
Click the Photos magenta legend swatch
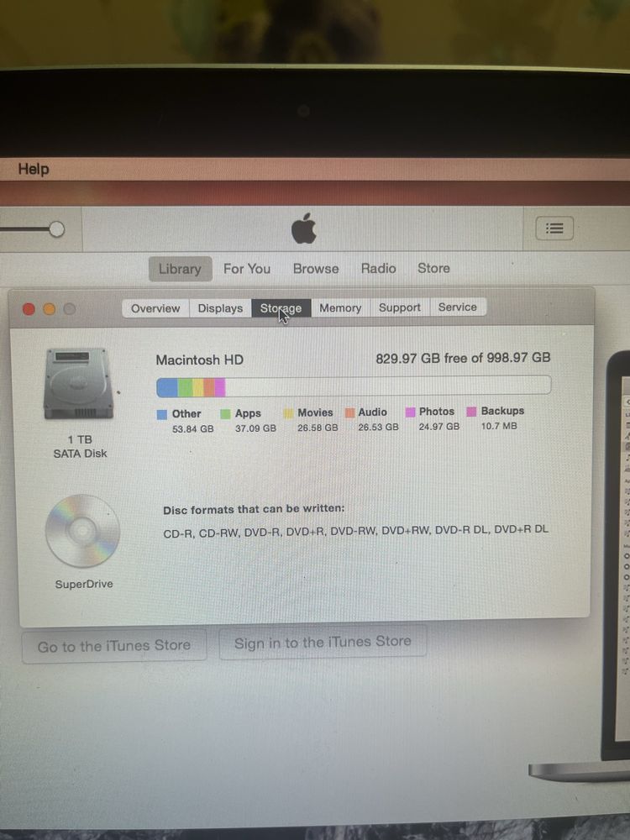pyautogui.click(x=411, y=412)
